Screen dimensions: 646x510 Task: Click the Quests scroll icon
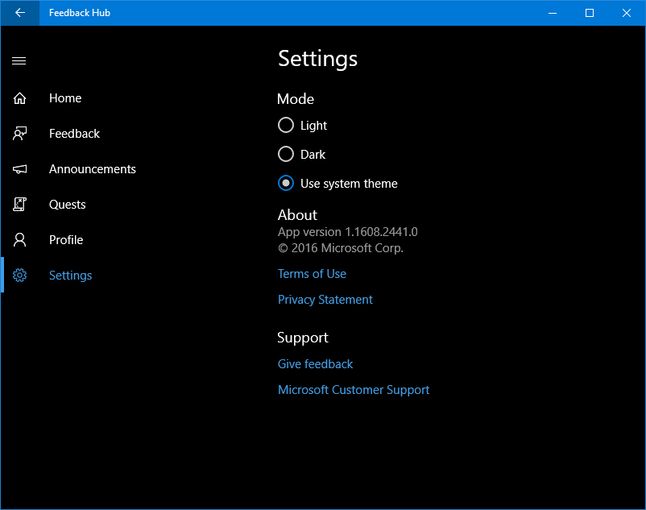pos(20,204)
